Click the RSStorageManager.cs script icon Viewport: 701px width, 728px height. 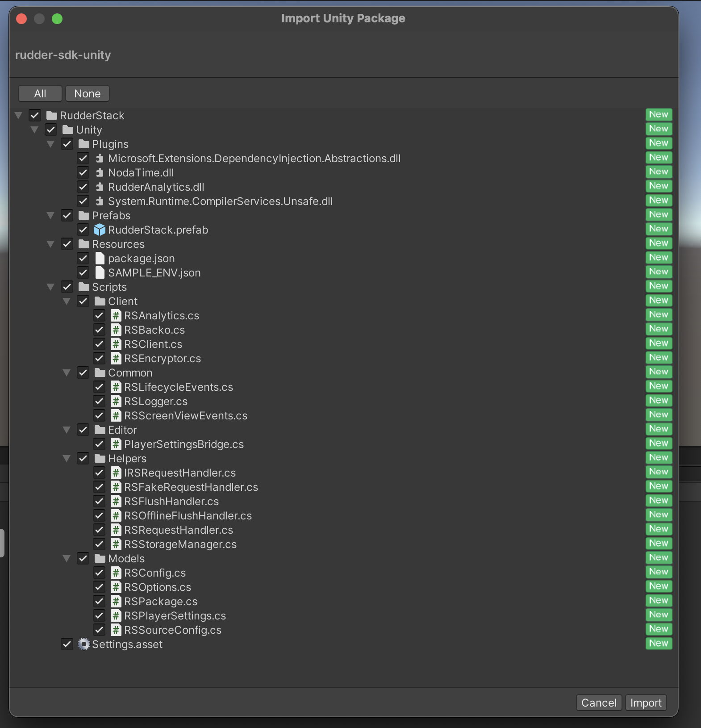pos(116,544)
